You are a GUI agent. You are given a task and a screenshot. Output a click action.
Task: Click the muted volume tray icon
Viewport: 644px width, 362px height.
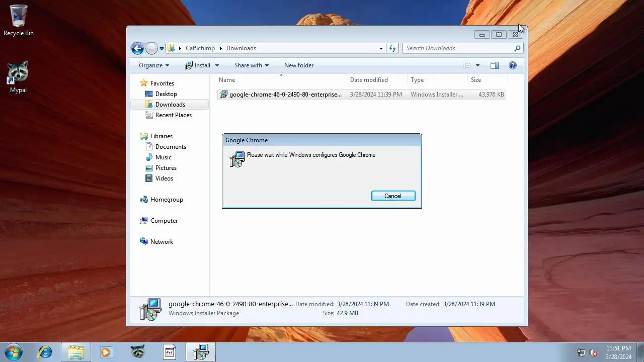[593, 352]
